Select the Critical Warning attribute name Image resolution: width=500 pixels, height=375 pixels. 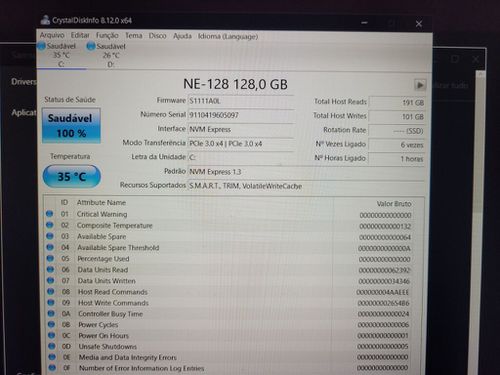click(x=102, y=214)
